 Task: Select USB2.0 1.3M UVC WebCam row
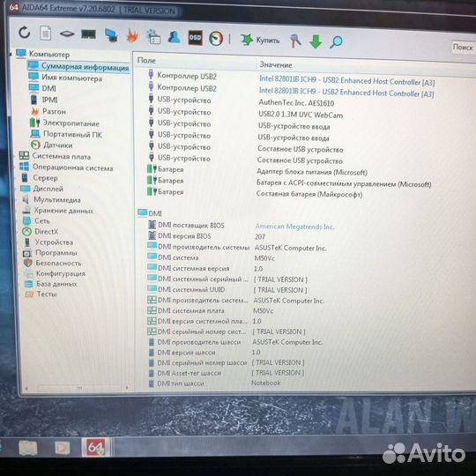pyautogui.click(x=245, y=114)
